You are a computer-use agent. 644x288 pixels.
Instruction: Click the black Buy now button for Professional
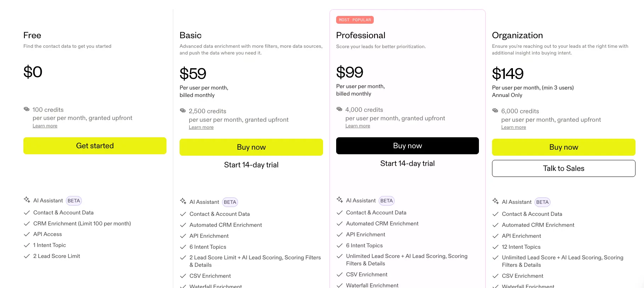(407, 146)
